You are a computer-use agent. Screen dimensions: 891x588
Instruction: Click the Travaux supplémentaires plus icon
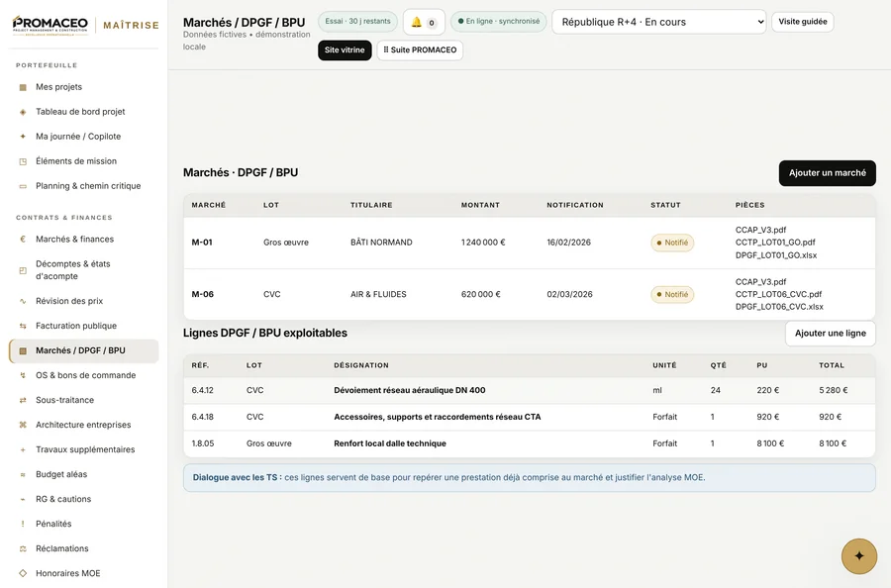point(23,450)
